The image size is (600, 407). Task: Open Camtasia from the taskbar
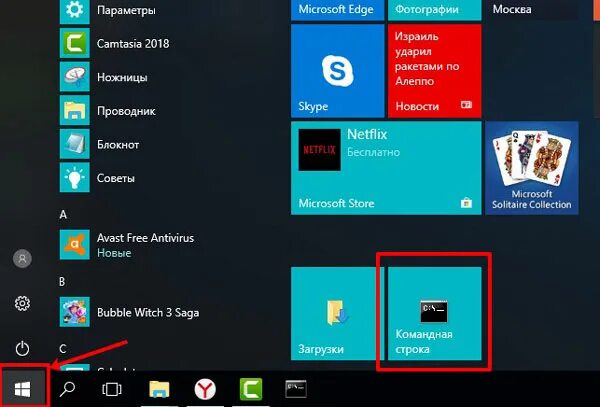click(251, 389)
